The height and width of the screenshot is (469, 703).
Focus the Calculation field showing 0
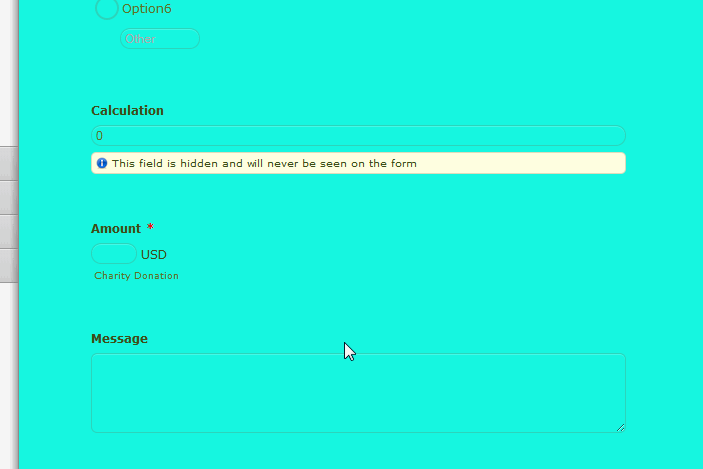(358, 135)
